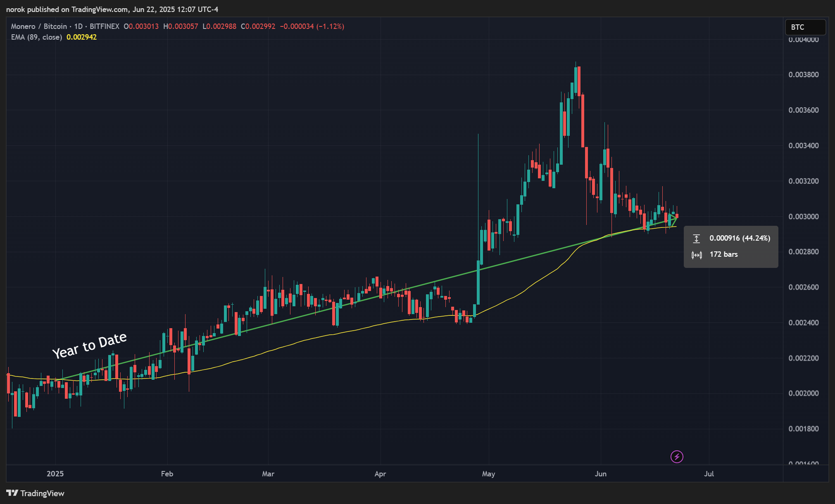Viewport: 835px width, 504px height.
Task: Click the 0.002800 price axis label
Action: tap(803, 252)
